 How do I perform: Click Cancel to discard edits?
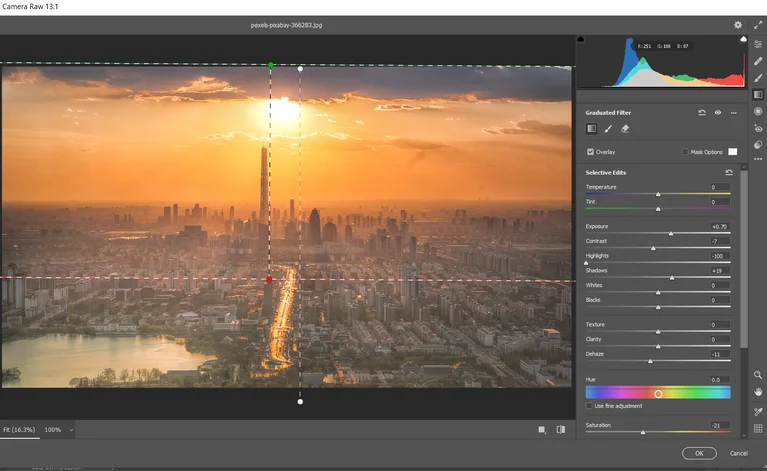(738, 453)
